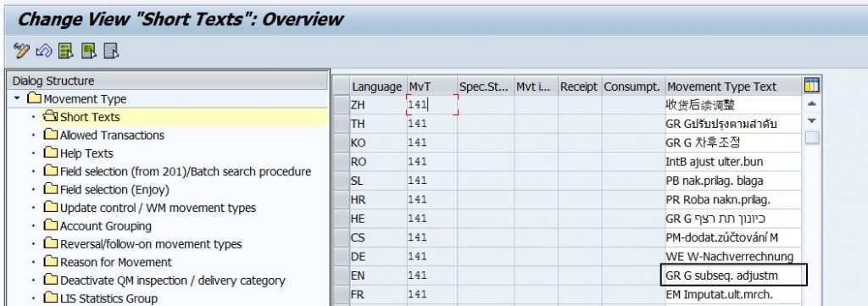Image resolution: width=868 pixels, height=306 pixels.
Task: Select the HE row with its row selector
Action: 342,219
